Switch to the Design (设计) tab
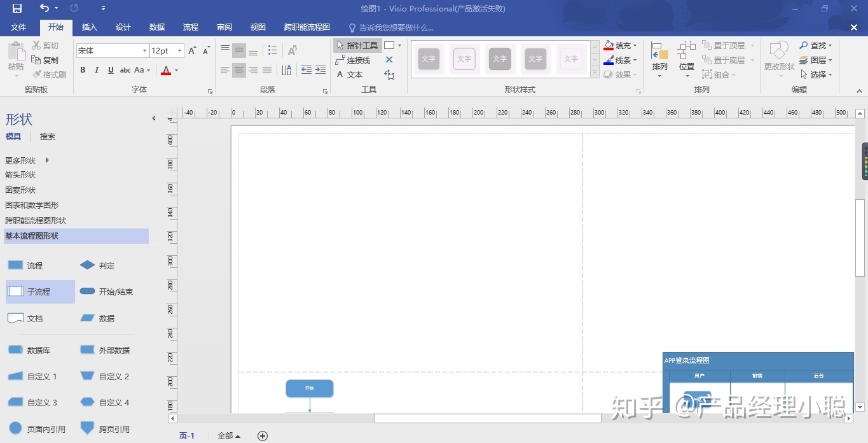This screenshot has width=868, height=443. tap(123, 27)
